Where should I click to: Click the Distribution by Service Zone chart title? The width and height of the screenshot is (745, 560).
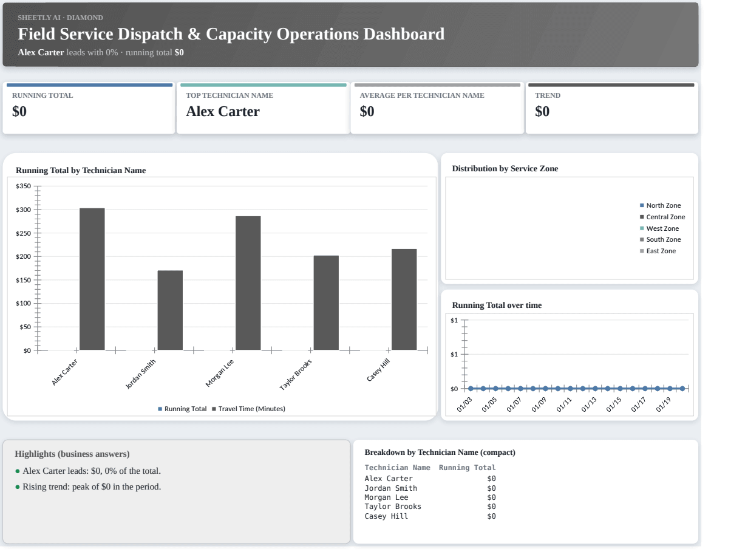505,169
